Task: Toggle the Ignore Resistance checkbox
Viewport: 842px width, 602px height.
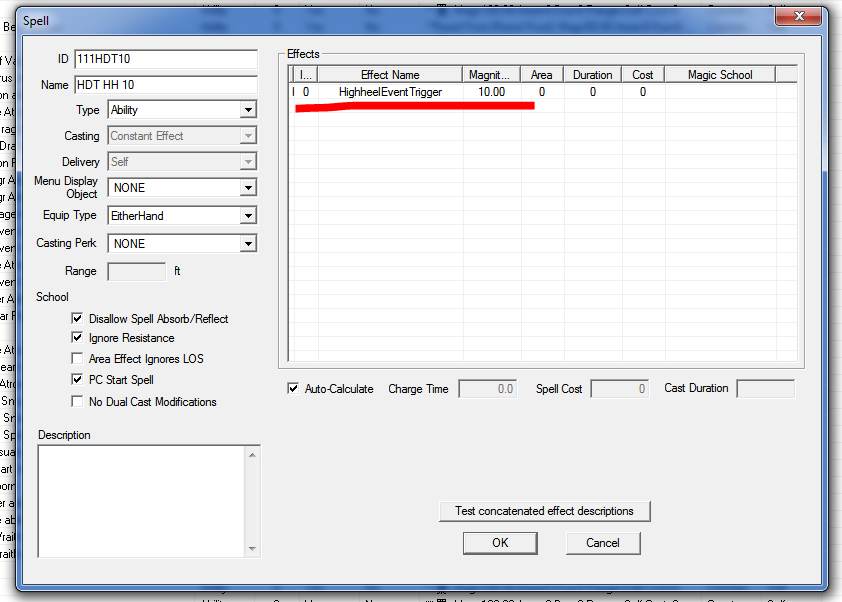Action: click(x=77, y=338)
